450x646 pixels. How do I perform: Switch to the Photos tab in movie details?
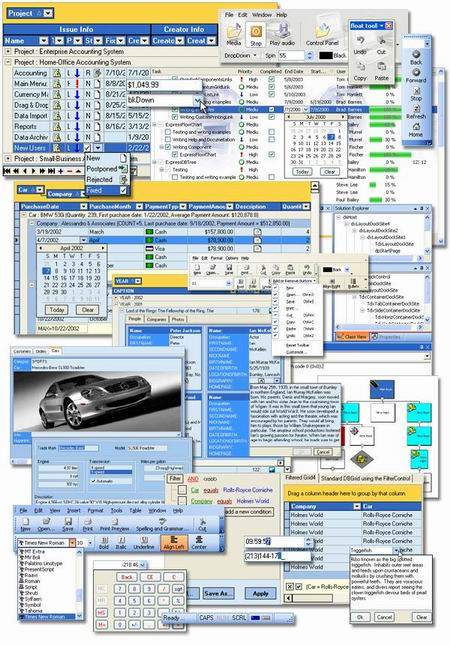tap(178, 319)
